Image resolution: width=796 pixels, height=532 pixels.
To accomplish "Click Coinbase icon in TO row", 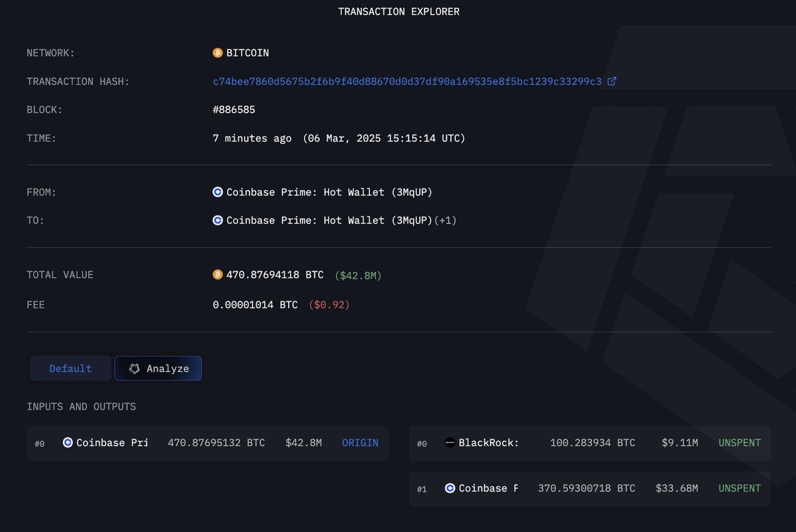I will point(218,220).
